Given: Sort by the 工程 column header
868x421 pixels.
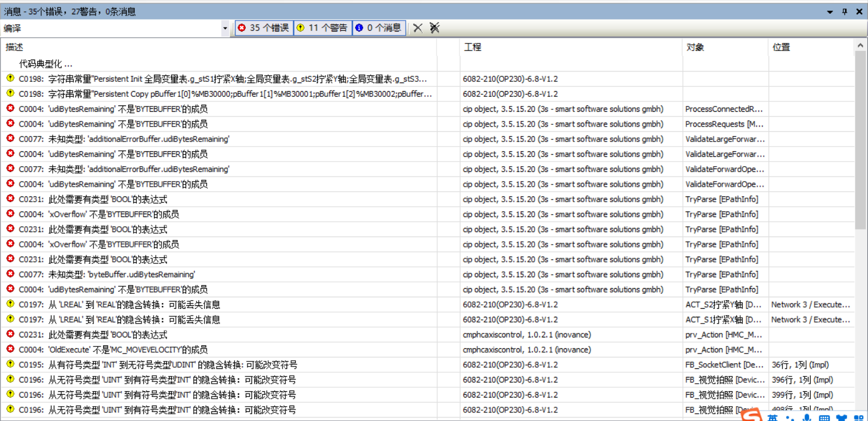Looking at the screenshot, I should pos(473,47).
